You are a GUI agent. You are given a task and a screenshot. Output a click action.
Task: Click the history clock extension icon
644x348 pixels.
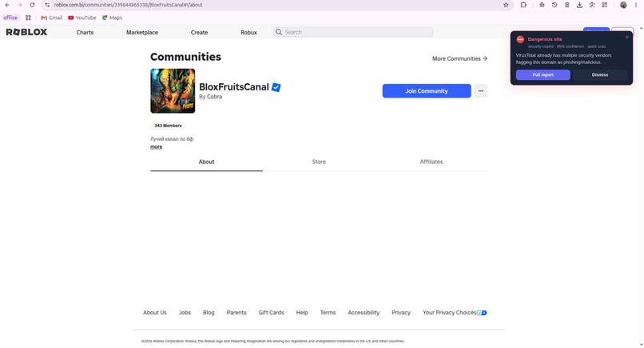pyautogui.click(x=555, y=5)
